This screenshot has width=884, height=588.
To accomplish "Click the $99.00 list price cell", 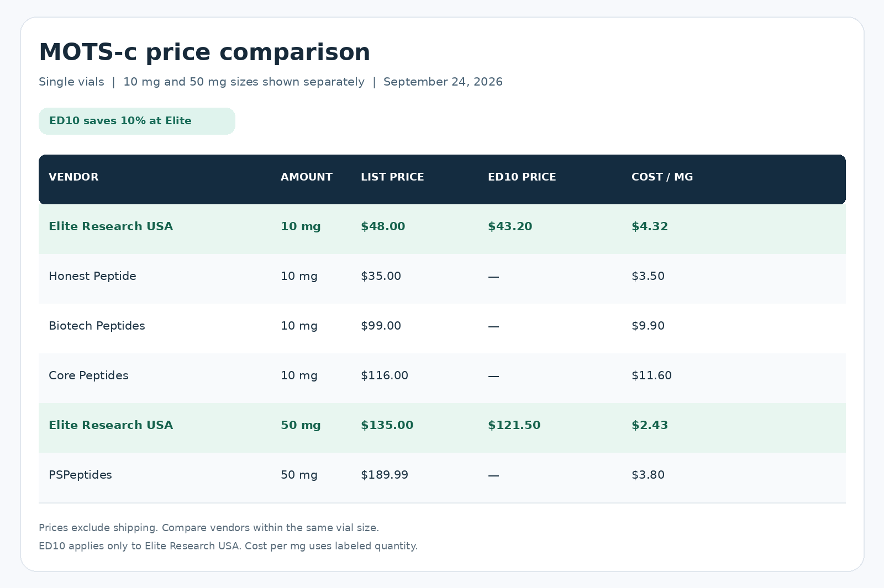I will point(381,326).
